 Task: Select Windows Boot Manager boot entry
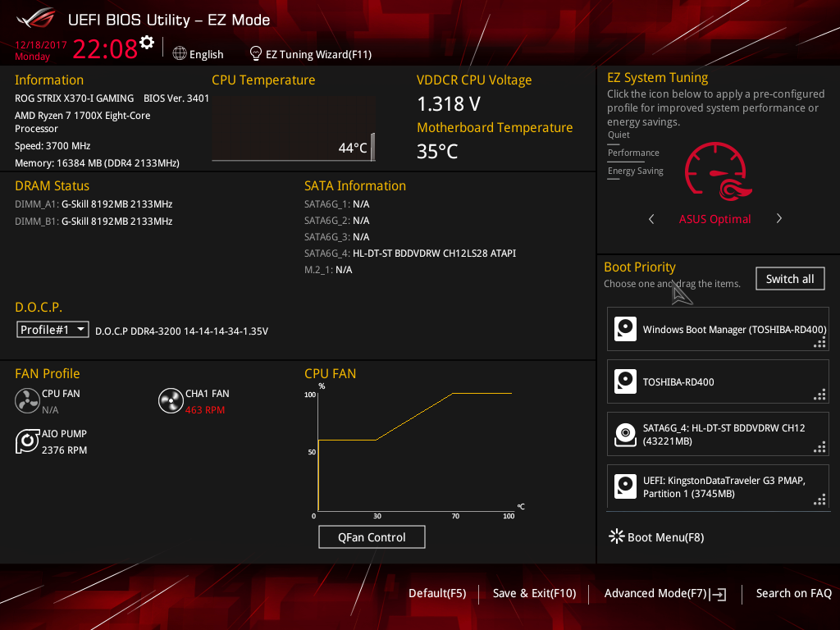718,329
